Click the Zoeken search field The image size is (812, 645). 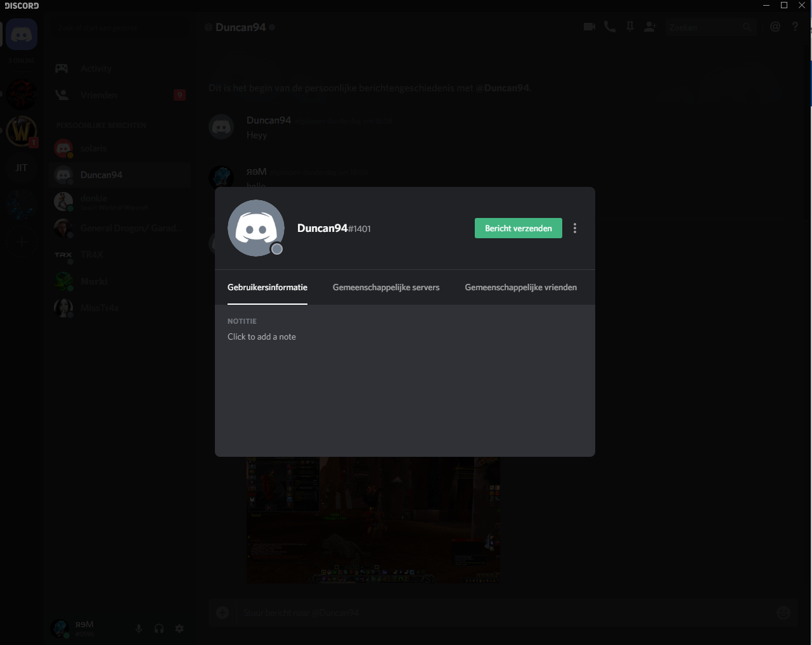(710, 27)
